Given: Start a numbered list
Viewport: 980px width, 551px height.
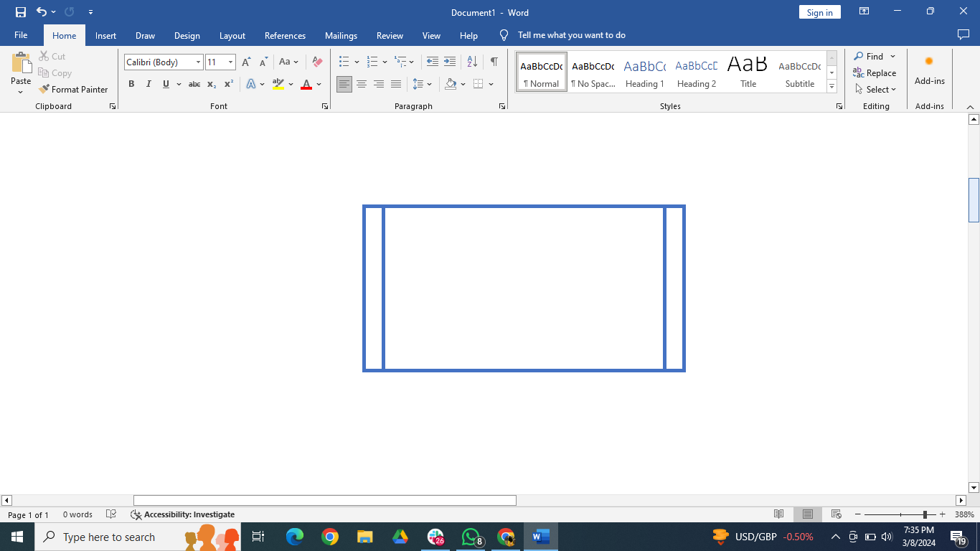Looking at the screenshot, I should (x=372, y=62).
